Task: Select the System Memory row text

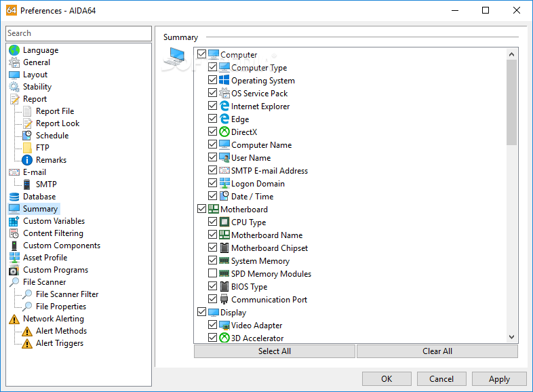Action: coord(260,261)
